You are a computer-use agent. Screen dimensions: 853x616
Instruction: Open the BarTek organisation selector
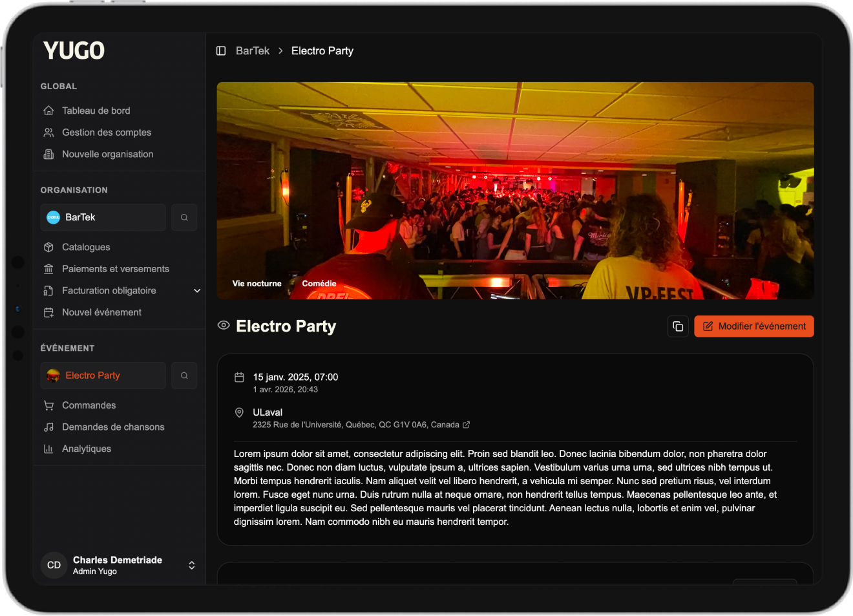(x=103, y=218)
